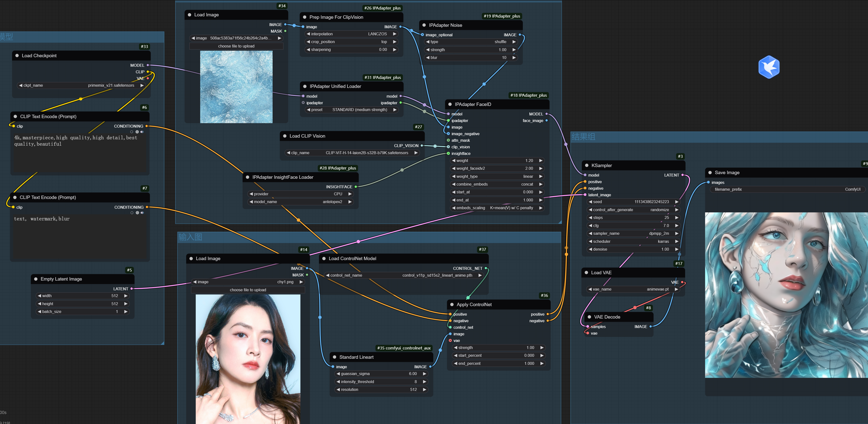
Task: Click circle icon in negative prompt node
Action: click(132, 213)
